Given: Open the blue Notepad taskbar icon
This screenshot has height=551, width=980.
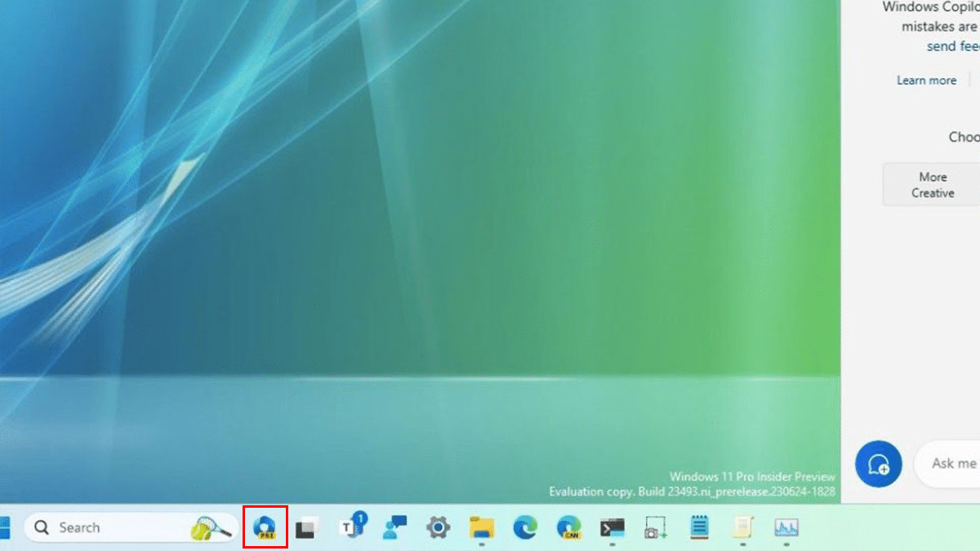Looking at the screenshot, I should point(699,527).
